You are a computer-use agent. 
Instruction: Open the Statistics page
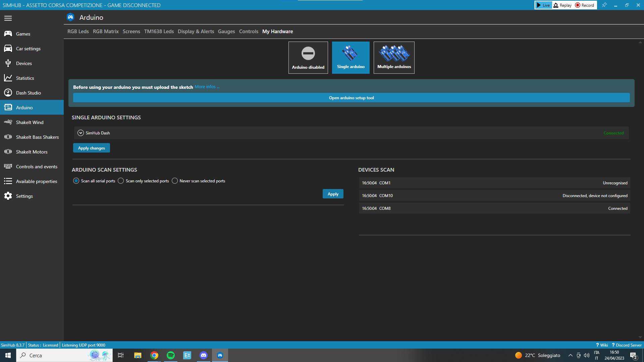tap(32, 78)
